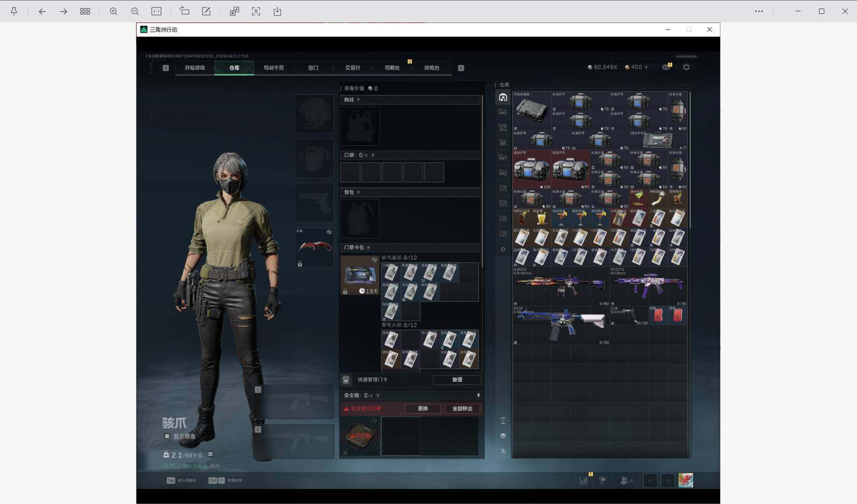
Task: Click the warehouse sidebar settings gear
Action: (502, 249)
